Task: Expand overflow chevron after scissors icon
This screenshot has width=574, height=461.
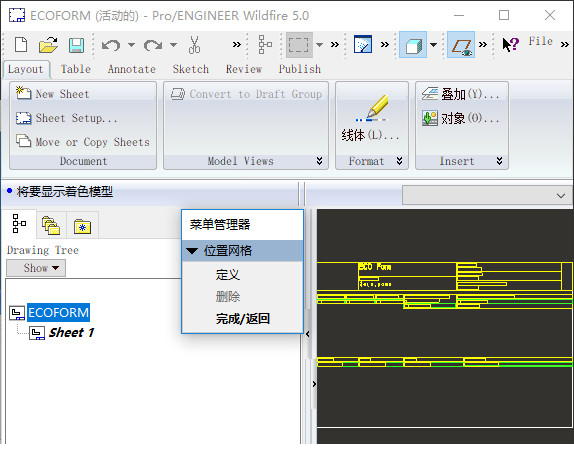Action: 237,45
